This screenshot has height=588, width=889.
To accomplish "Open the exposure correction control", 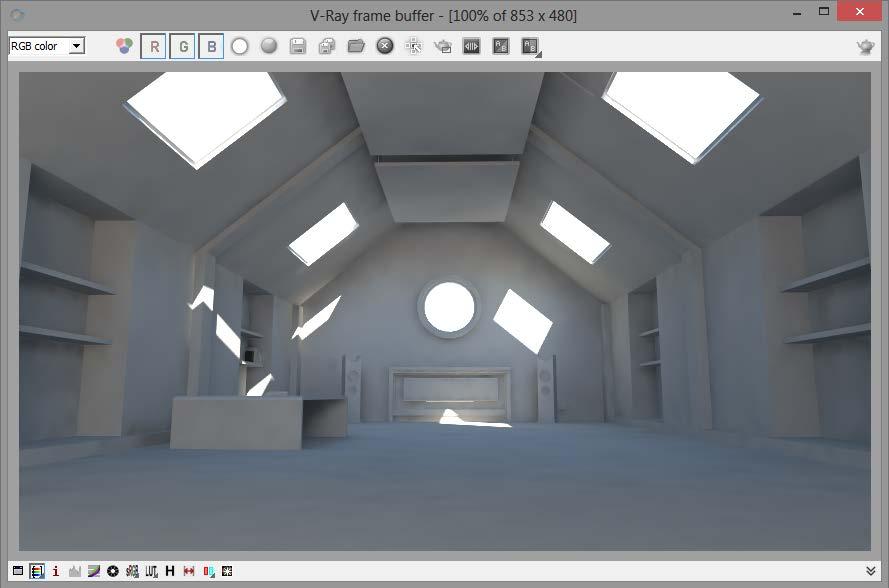I will 113,572.
